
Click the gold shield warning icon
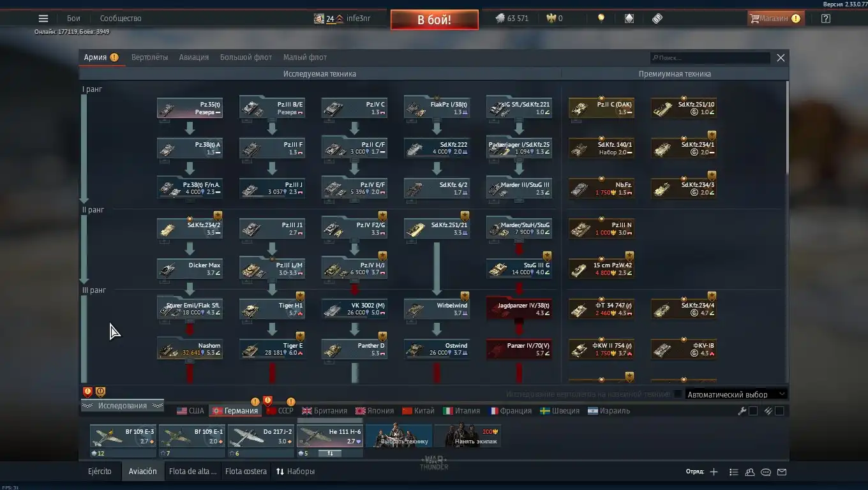pyautogui.click(x=100, y=392)
